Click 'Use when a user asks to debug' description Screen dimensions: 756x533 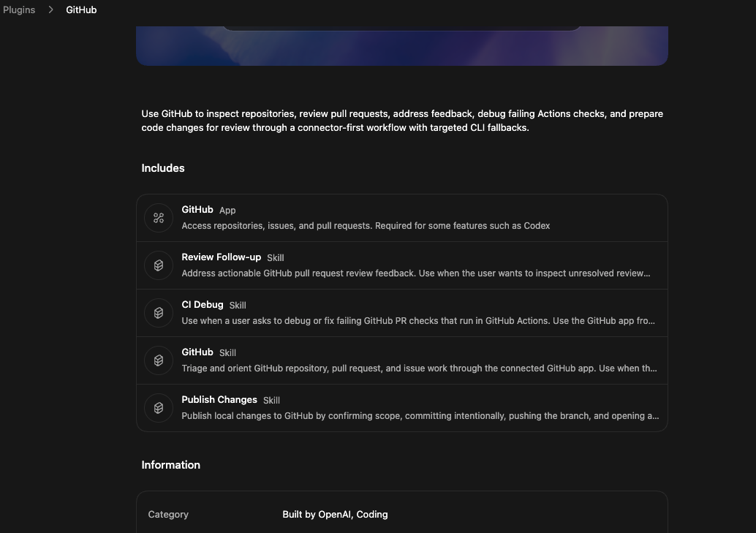418,321
